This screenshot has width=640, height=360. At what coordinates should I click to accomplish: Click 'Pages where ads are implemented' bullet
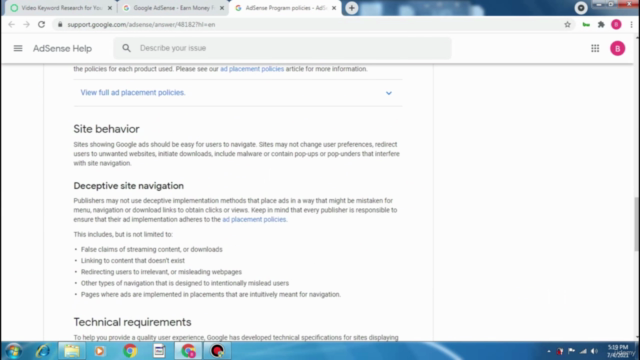pos(211,294)
